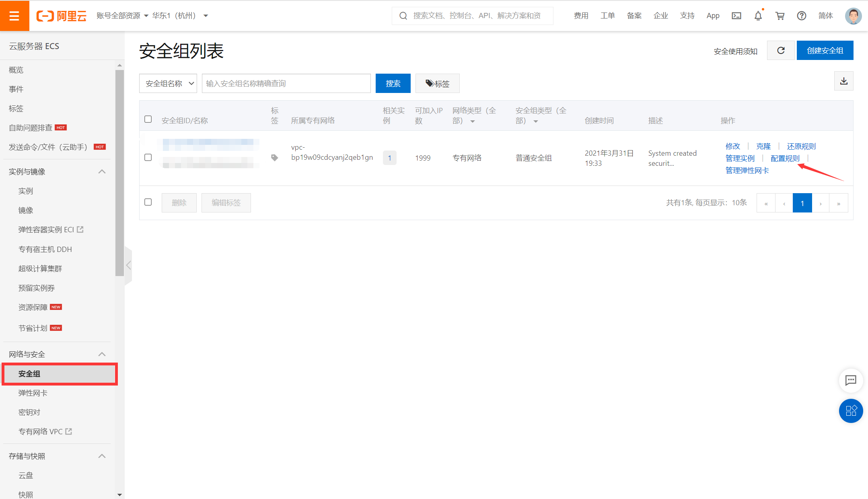Open the notification bell

pyautogui.click(x=758, y=16)
